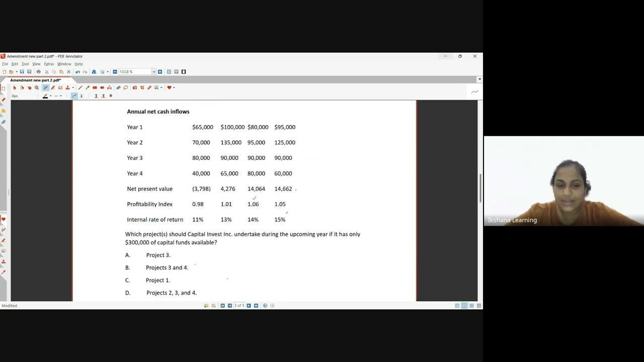Click the Print icon in the toolbar
This screenshot has width=644, height=362.
pyautogui.click(x=39, y=72)
